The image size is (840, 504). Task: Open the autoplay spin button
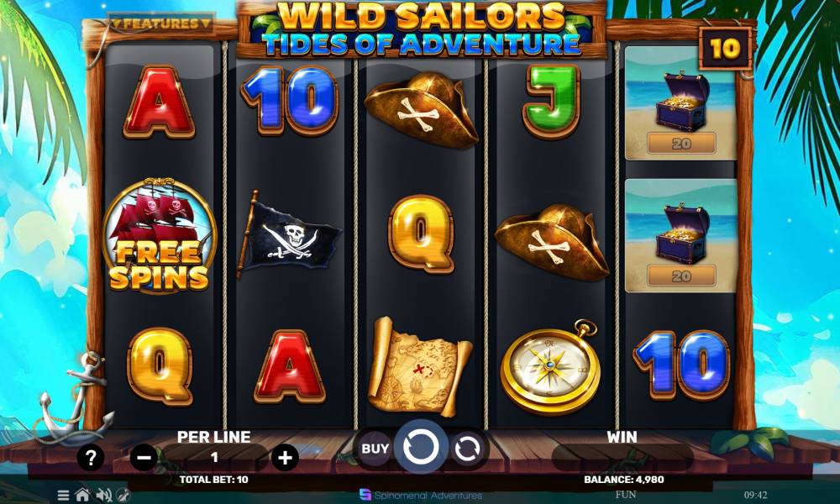[x=467, y=449]
